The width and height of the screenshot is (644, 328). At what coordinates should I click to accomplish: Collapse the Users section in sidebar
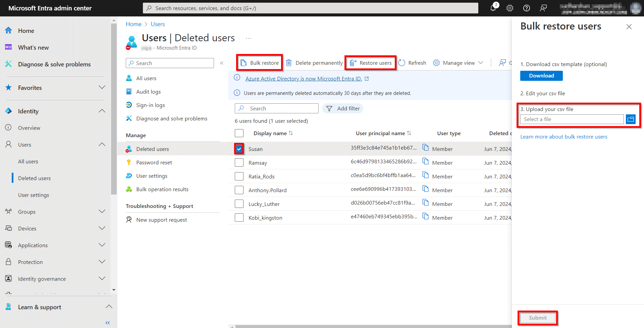point(102,144)
